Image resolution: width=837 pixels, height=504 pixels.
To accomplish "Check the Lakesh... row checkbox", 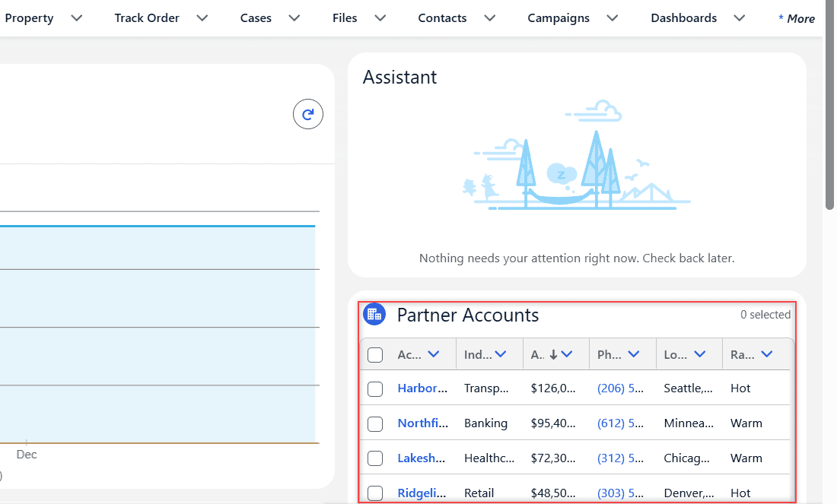I will coord(375,458).
